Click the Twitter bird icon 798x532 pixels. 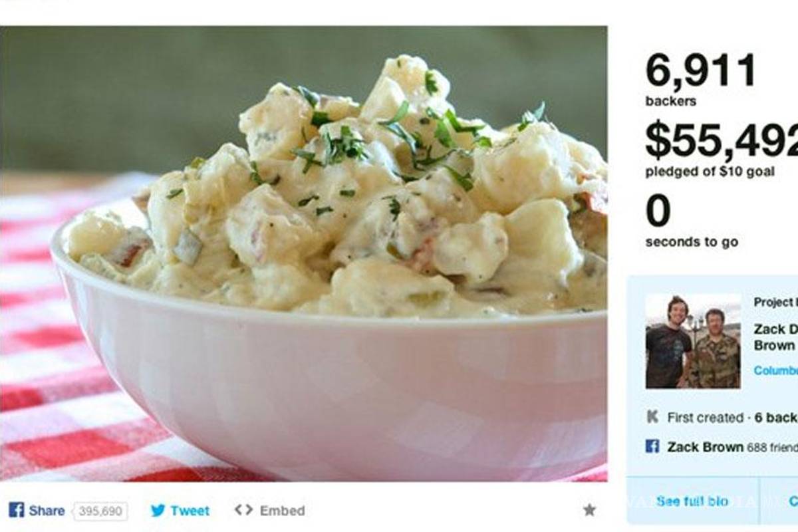pos(158,511)
